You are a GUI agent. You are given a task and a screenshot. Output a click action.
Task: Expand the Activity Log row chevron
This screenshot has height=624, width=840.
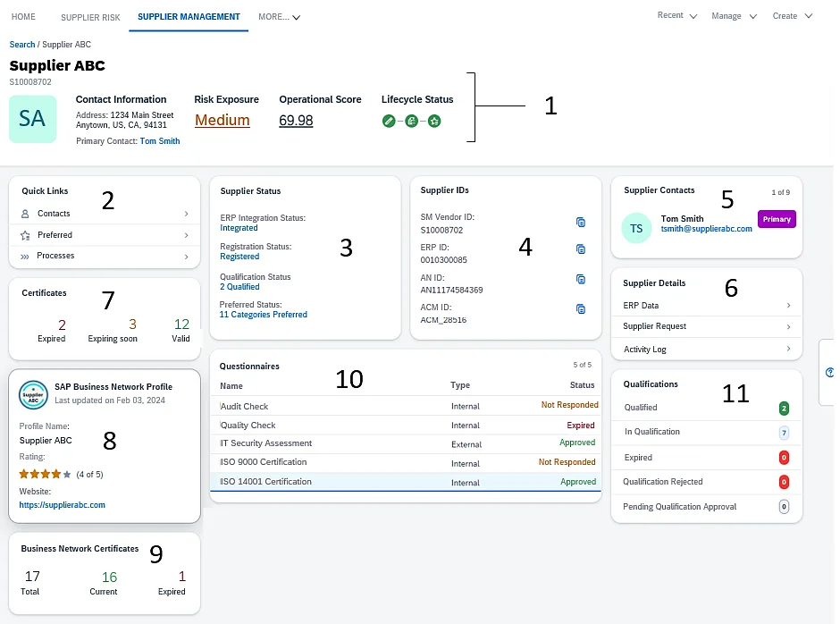pos(788,349)
